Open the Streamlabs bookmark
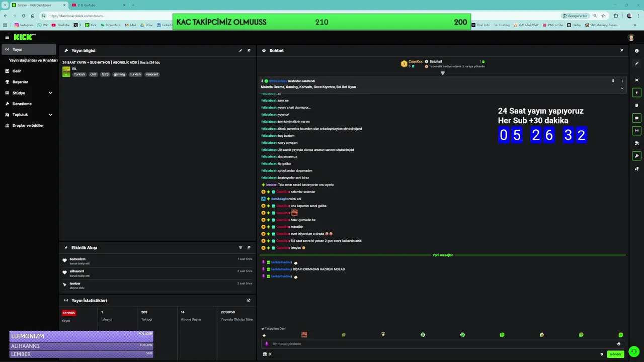The image size is (644, 362). click(111, 25)
